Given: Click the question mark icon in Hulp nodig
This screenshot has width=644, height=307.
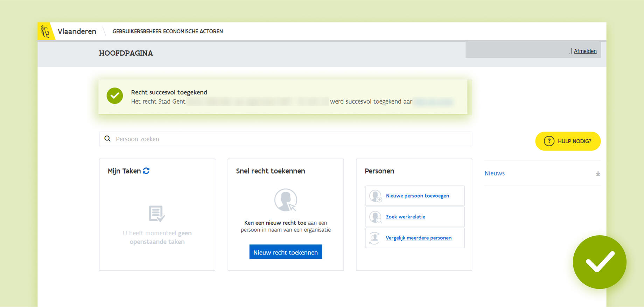Looking at the screenshot, I should (x=549, y=141).
